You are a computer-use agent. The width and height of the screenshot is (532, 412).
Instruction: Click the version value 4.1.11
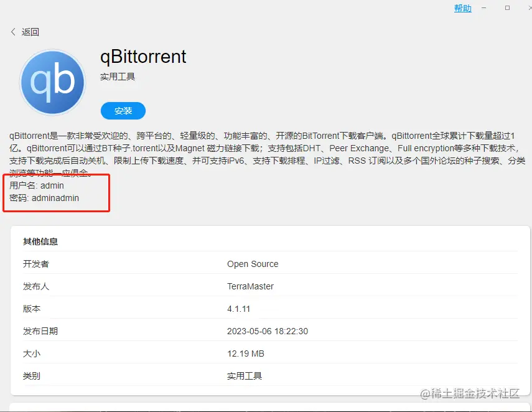pyautogui.click(x=238, y=309)
